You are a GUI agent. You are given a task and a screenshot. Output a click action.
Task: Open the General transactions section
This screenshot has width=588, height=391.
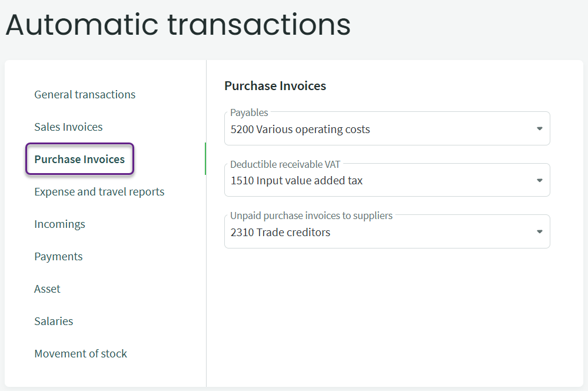click(x=85, y=95)
